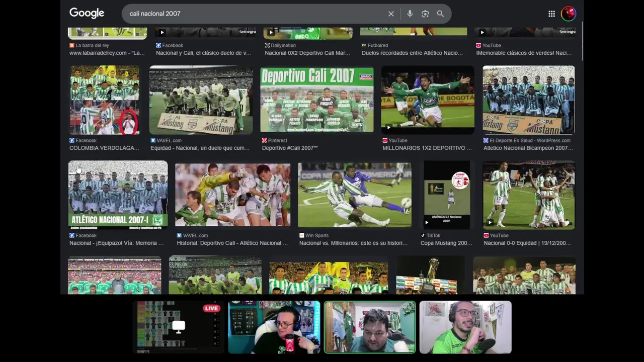Click Pinterest source label
The width and height of the screenshot is (644, 362).
point(274,141)
